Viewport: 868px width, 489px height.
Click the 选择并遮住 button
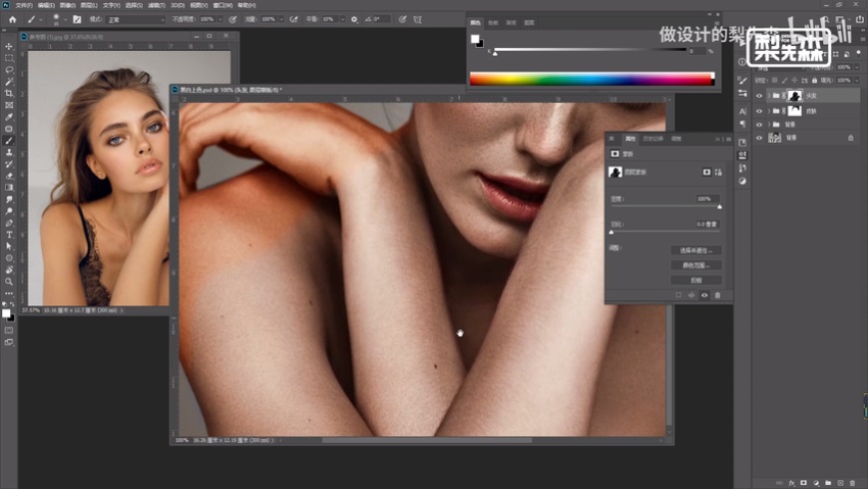tap(695, 250)
